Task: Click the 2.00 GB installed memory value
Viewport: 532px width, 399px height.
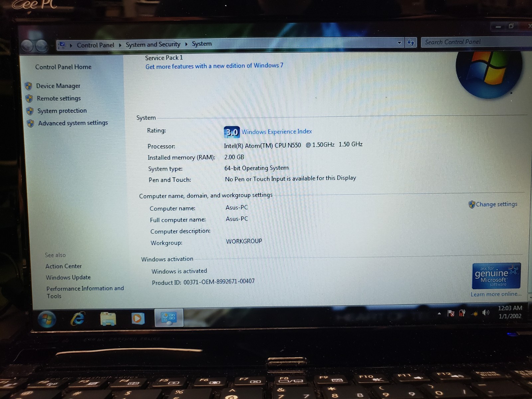Action: (x=234, y=157)
